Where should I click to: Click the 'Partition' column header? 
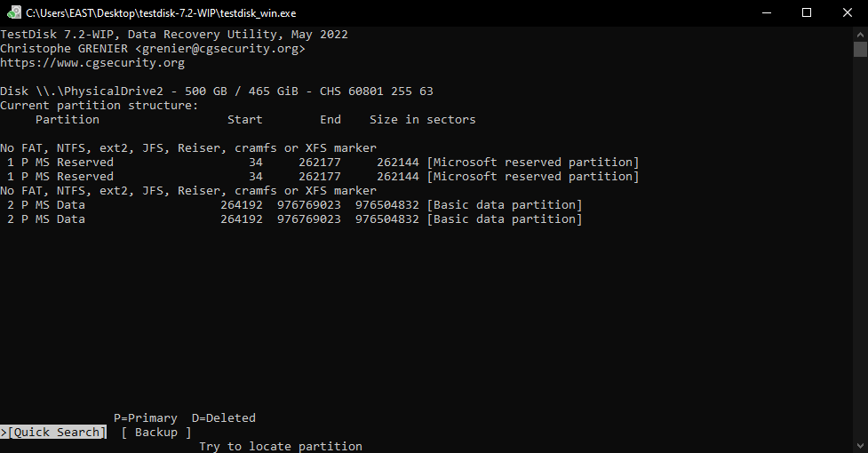point(68,120)
